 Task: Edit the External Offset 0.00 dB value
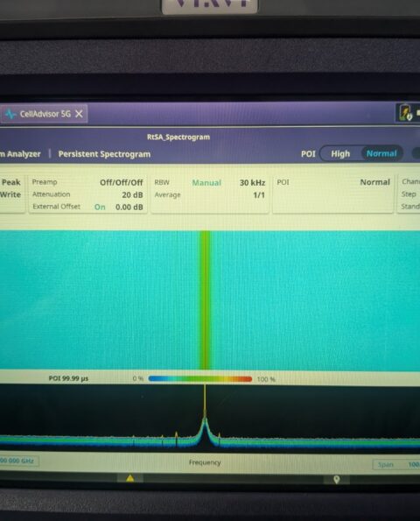click(129, 207)
